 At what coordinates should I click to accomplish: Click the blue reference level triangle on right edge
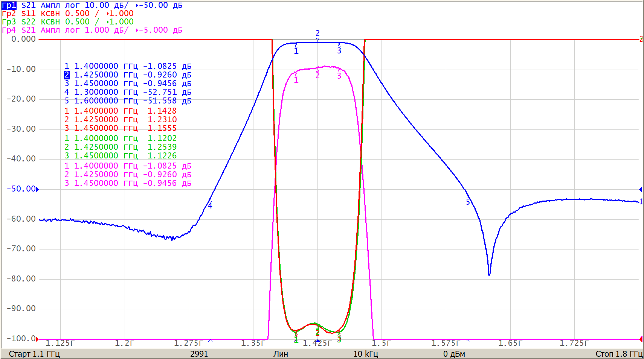point(640,189)
